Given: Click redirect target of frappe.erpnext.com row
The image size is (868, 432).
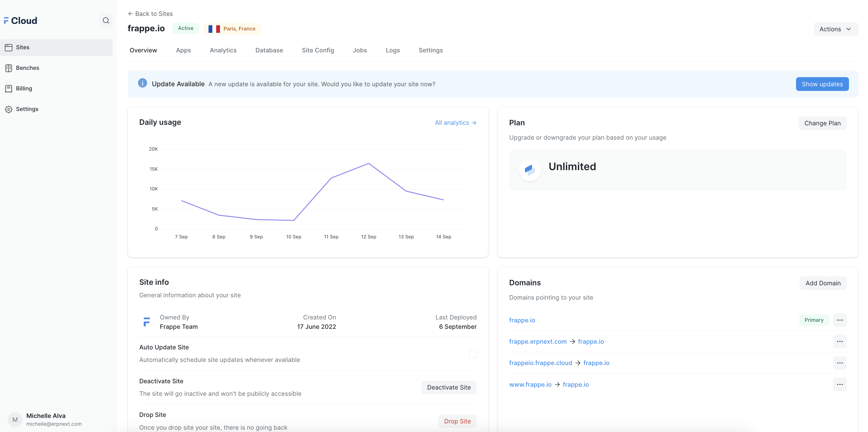Looking at the screenshot, I should tap(591, 341).
